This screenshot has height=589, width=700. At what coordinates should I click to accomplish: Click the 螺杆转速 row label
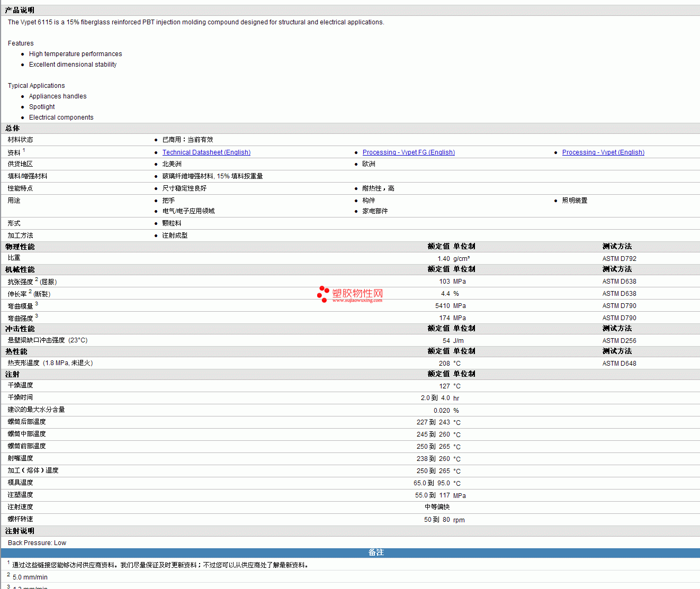pyautogui.click(x=21, y=519)
